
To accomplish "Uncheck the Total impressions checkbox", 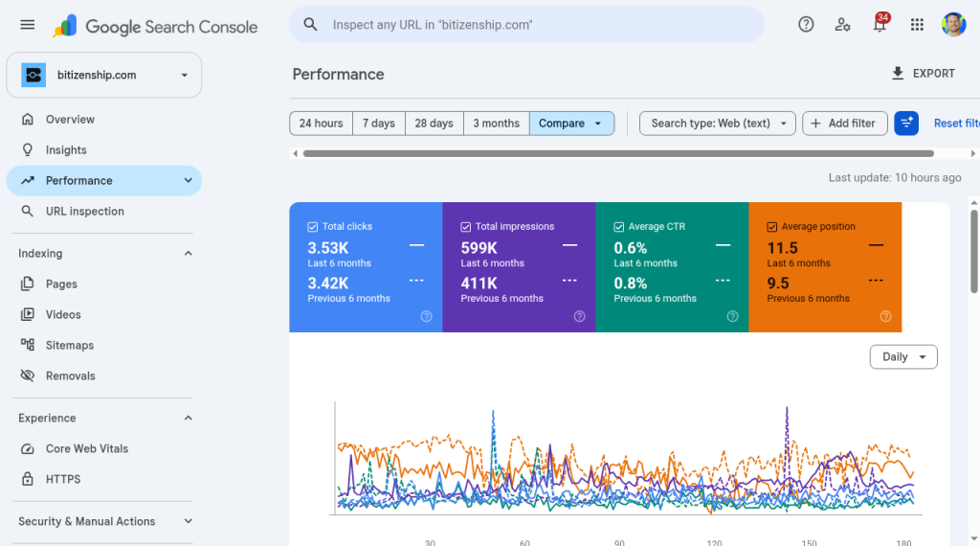I will (x=466, y=227).
